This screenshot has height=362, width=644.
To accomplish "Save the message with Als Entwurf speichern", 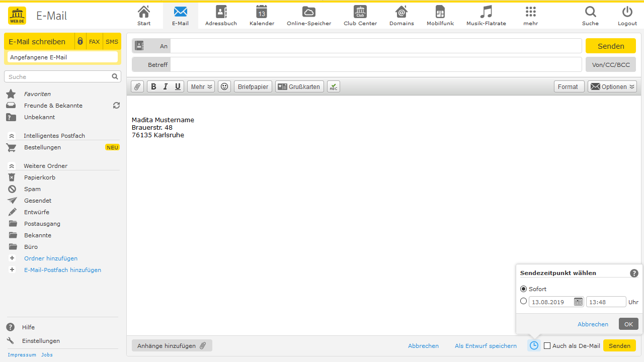I will (x=485, y=345).
